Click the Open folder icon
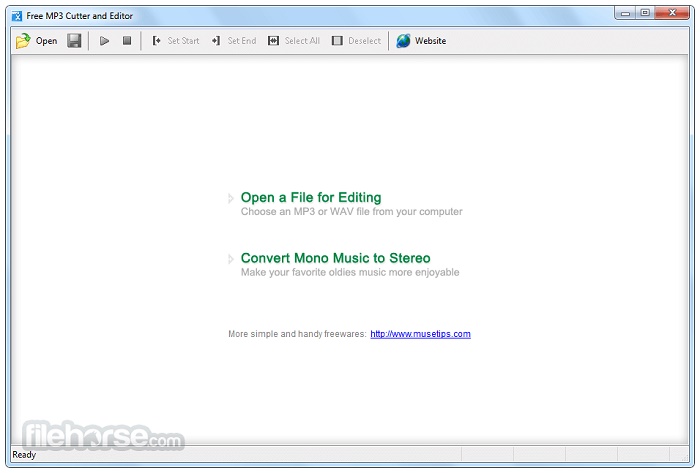The width and height of the screenshot is (700, 473). pos(23,41)
